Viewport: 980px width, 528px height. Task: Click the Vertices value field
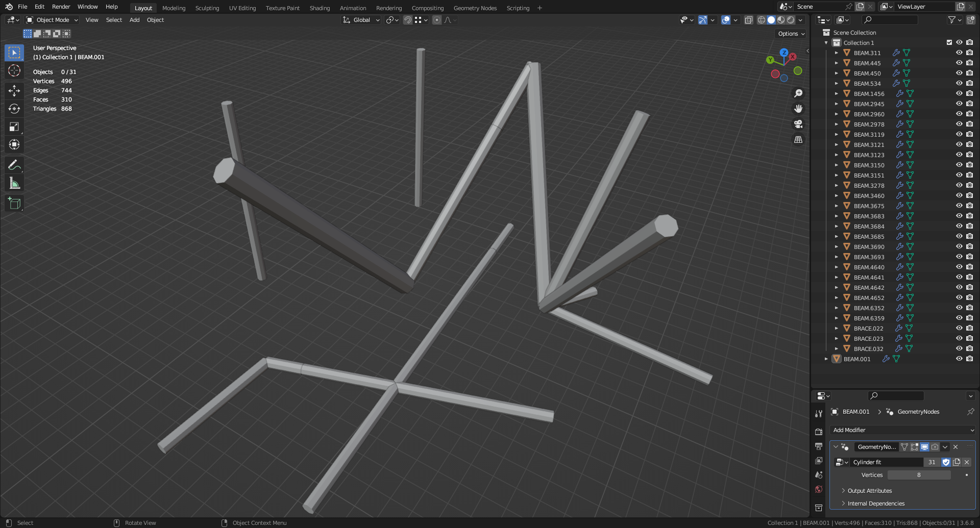click(919, 475)
